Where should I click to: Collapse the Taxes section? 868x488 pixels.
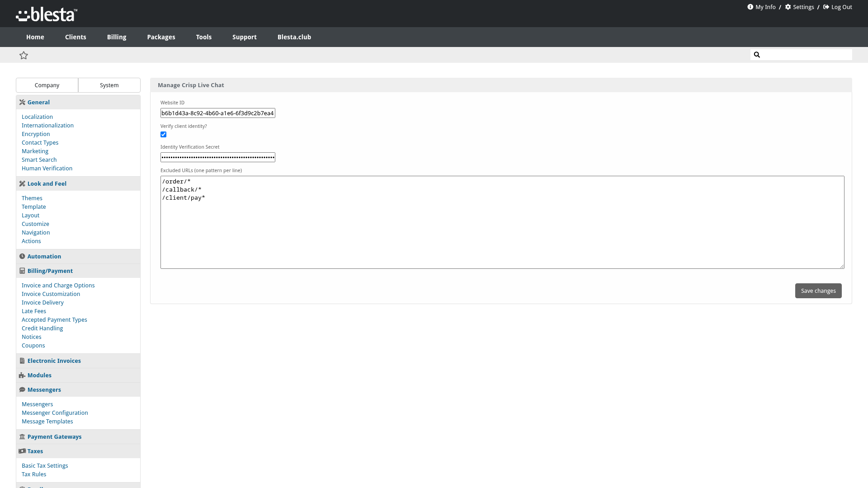click(78, 451)
